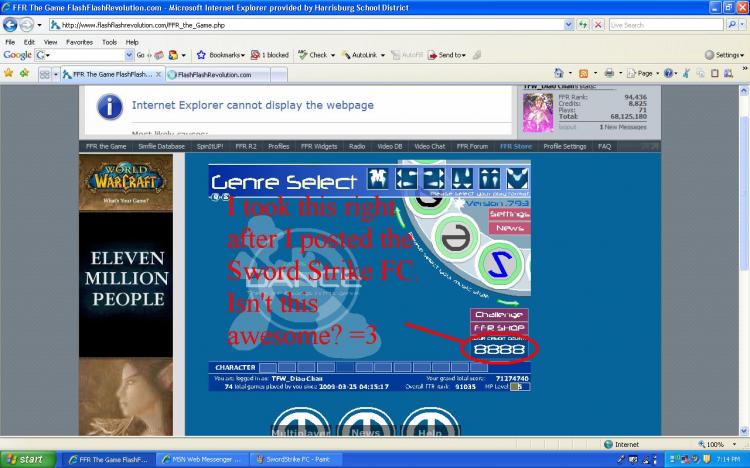This screenshot has height=468, width=750.
Task: Click the pink Settings button in the game
Action: [x=509, y=214]
